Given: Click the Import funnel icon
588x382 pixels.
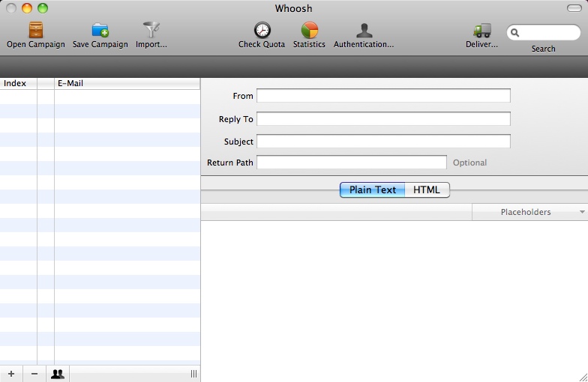Looking at the screenshot, I should pyautogui.click(x=151, y=31).
